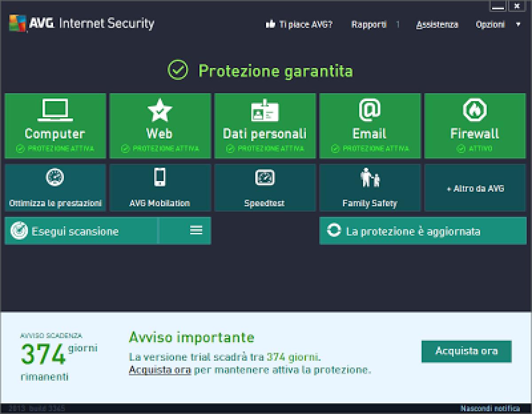The height and width of the screenshot is (414, 532).
Task: Open AVG Mobilation
Action: coord(160,187)
